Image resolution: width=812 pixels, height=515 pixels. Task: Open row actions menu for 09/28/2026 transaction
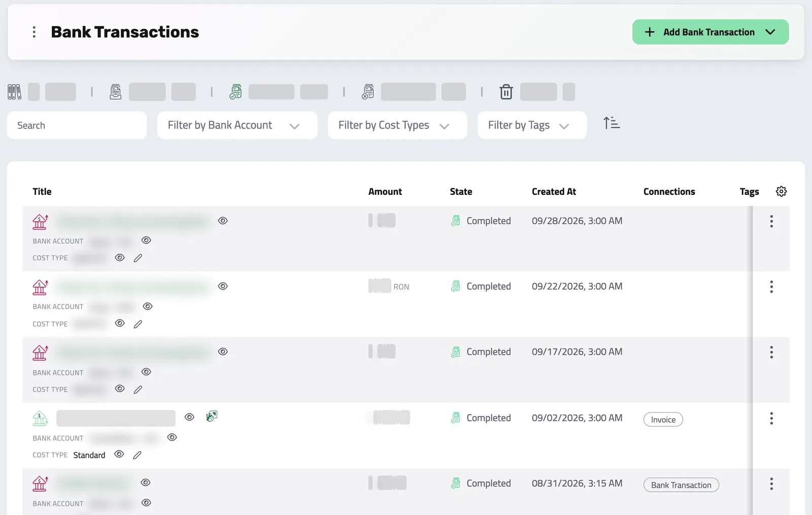click(771, 221)
